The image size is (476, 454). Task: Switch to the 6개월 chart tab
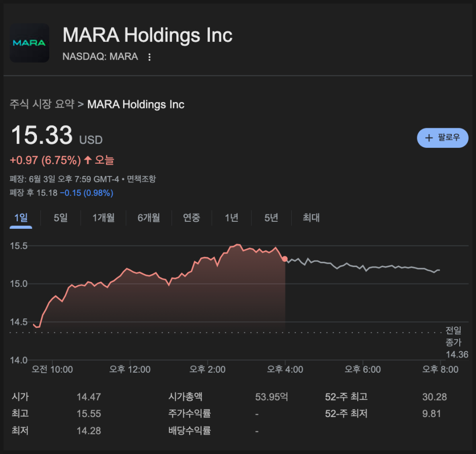click(149, 218)
